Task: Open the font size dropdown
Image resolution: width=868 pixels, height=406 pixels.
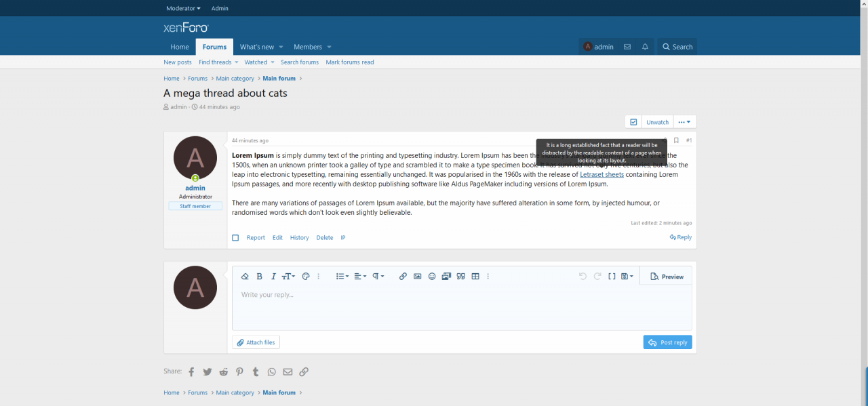Action: point(288,277)
